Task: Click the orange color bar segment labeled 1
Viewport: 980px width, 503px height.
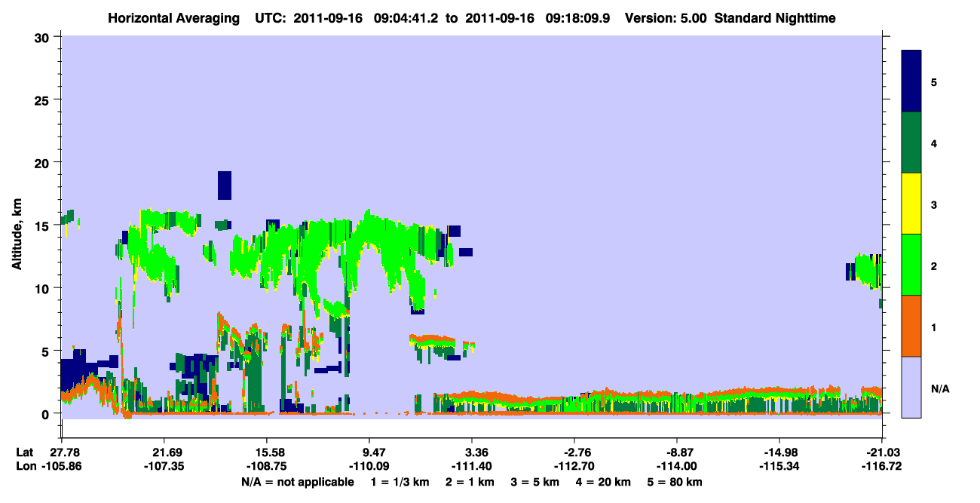Action: [911, 326]
